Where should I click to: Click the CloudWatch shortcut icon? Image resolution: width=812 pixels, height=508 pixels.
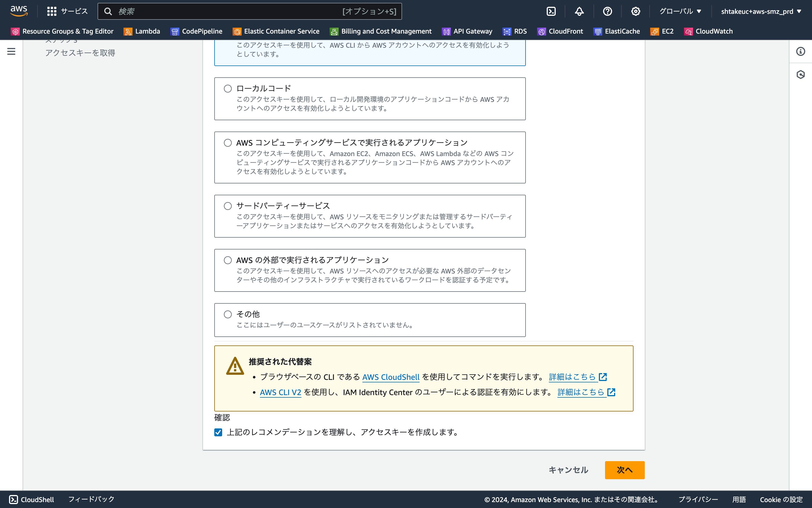689,32
